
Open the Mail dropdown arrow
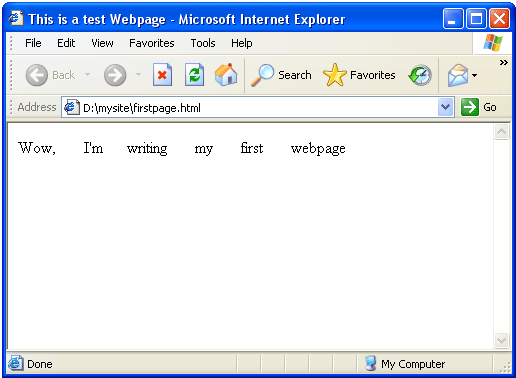coord(474,75)
